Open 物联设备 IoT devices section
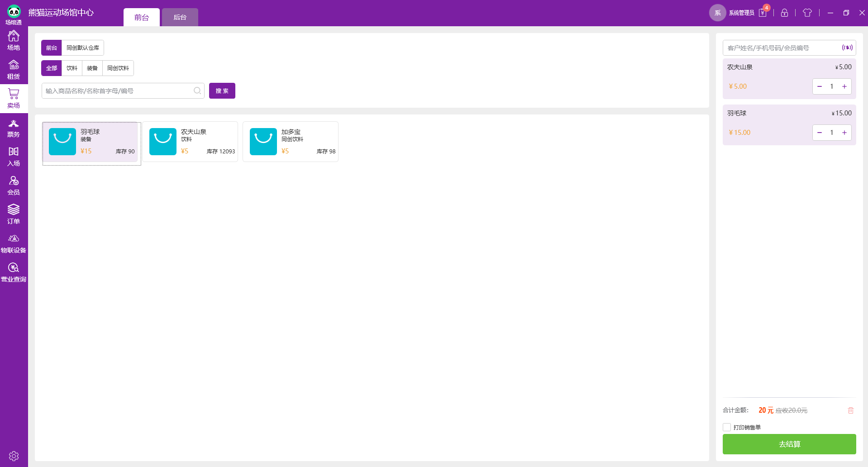The width and height of the screenshot is (868, 467). [14, 243]
